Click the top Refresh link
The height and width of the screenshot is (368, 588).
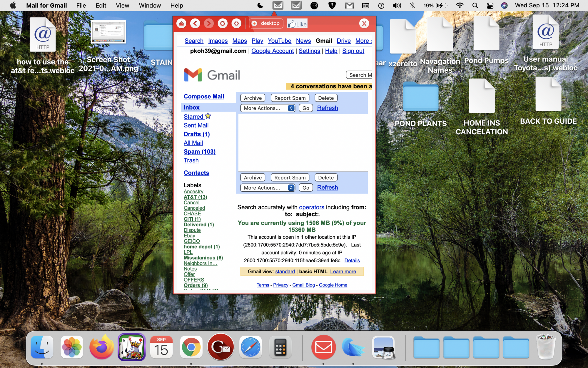point(328,108)
